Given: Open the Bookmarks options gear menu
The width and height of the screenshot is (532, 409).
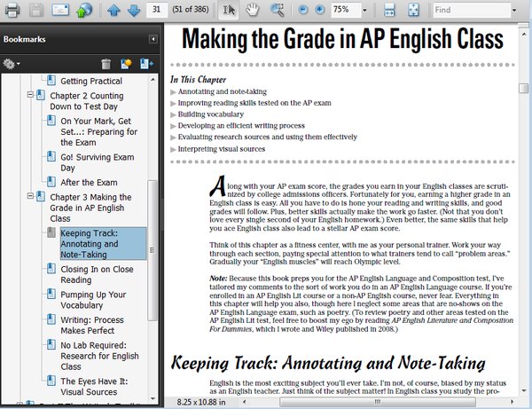Looking at the screenshot, I should [12, 64].
